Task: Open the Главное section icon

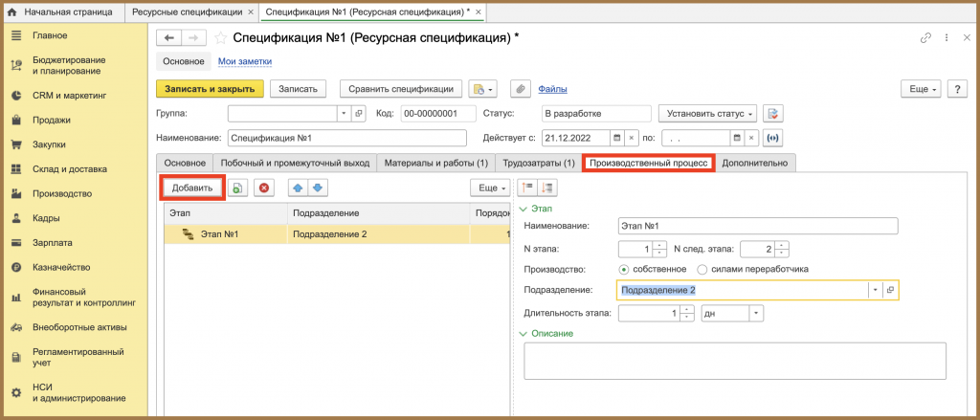Action: coord(16,35)
